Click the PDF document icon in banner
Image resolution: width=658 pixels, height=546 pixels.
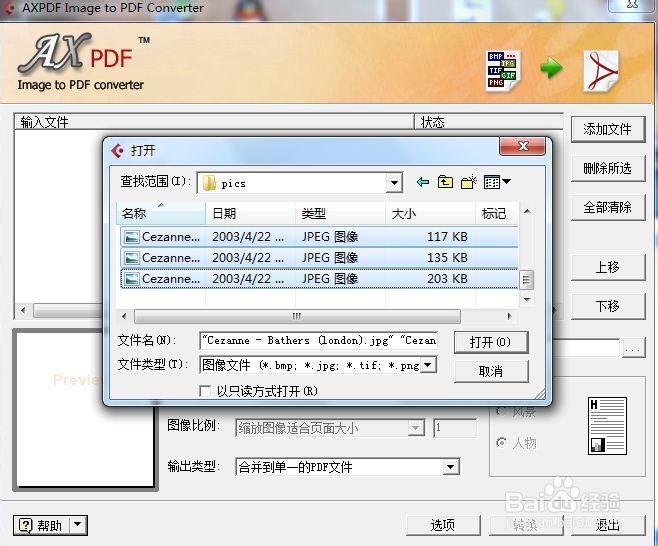601,71
